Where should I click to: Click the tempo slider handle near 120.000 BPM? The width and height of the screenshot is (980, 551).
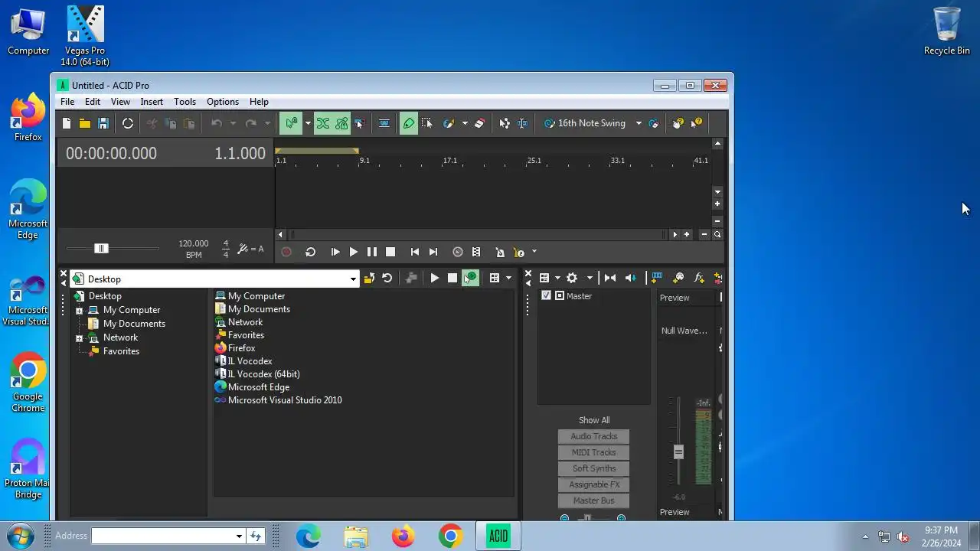pos(101,248)
